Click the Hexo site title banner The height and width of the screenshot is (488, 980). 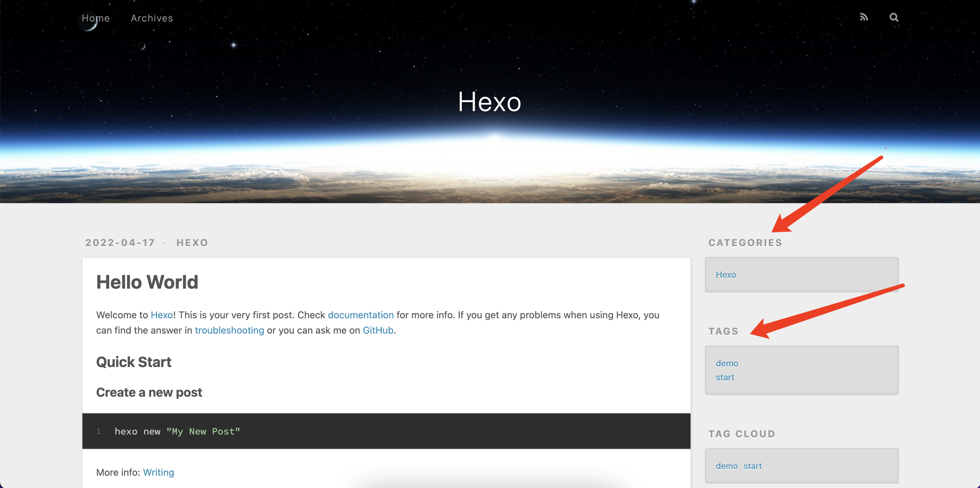(x=490, y=102)
